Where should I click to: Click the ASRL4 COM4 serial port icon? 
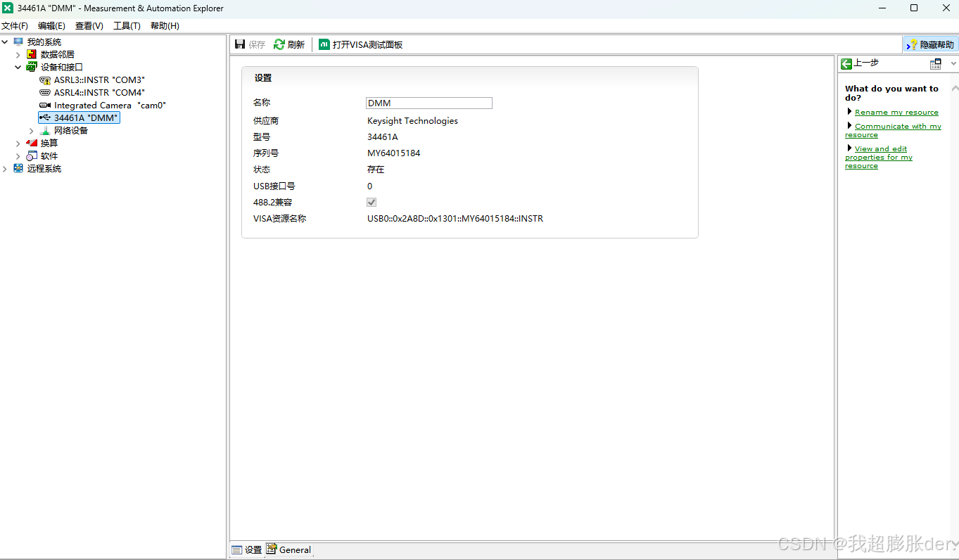[x=45, y=93]
